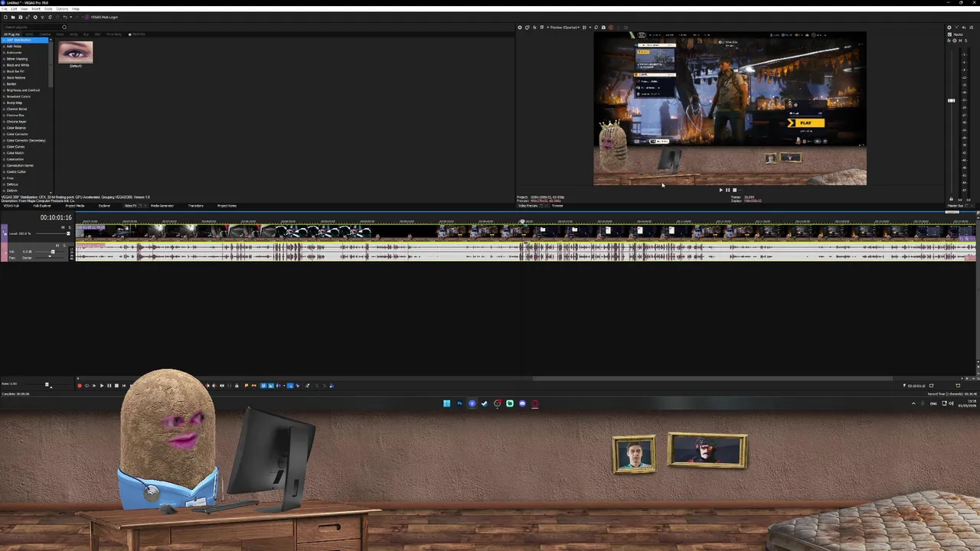Open preview properties gear icon
Screen dimensions: 980x551
(520, 28)
